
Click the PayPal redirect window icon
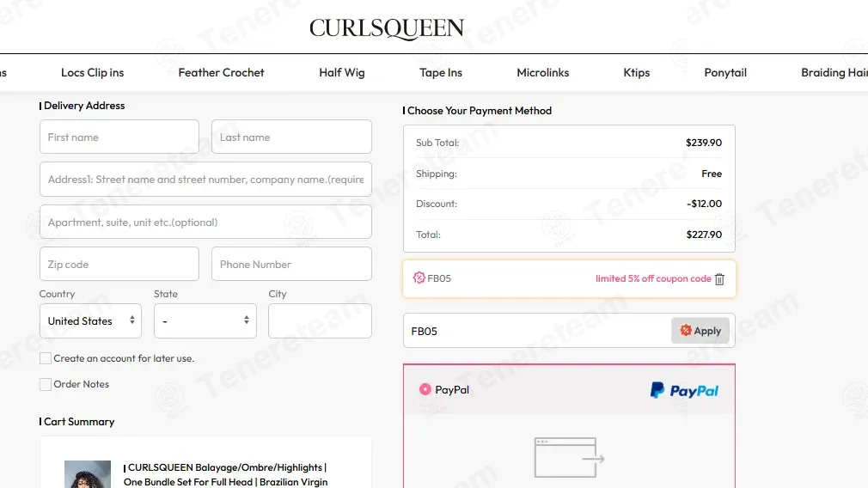569,458
